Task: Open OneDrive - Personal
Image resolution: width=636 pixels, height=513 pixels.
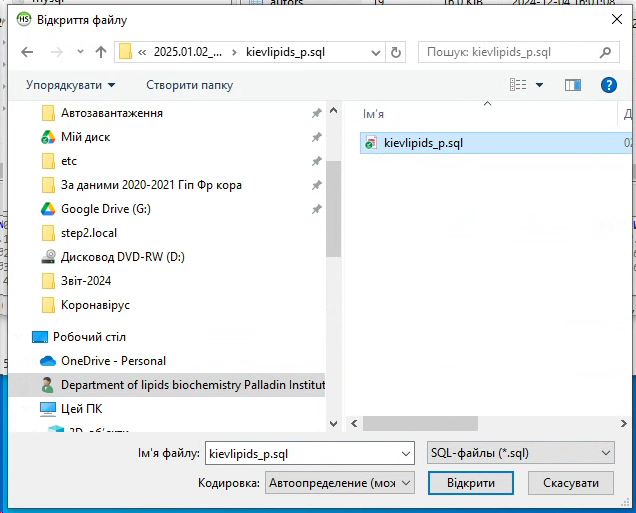Action: click(113, 361)
